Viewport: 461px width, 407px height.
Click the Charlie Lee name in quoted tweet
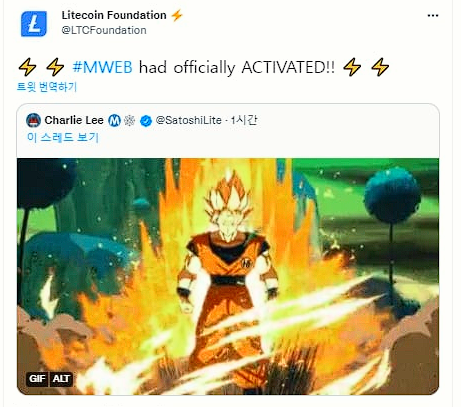point(74,120)
